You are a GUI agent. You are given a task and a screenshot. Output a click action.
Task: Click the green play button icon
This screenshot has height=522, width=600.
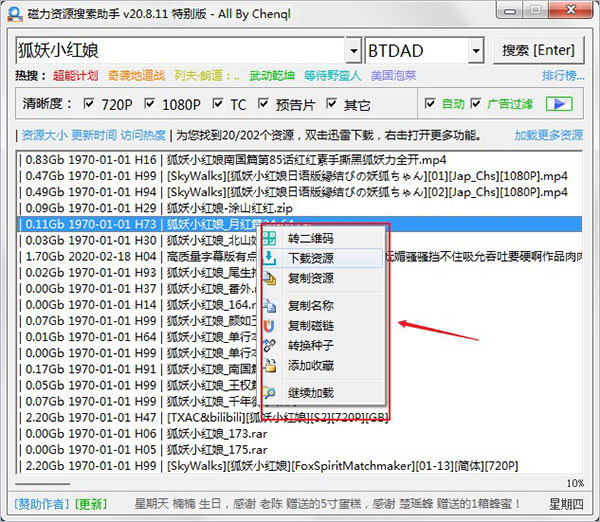click(559, 103)
